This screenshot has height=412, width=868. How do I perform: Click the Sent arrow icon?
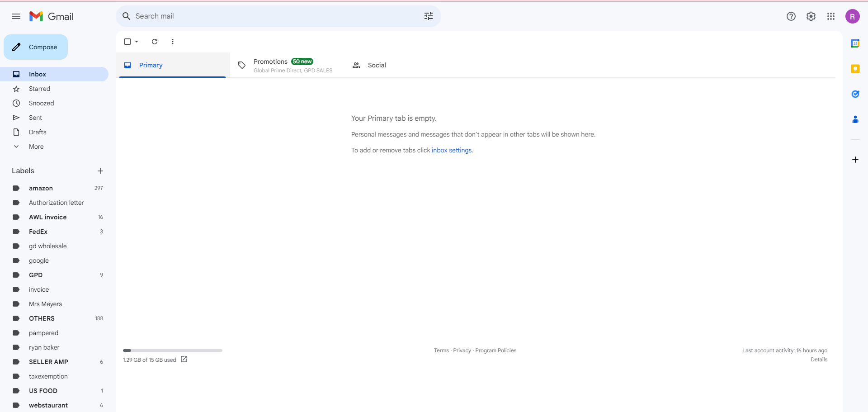click(x=16, y=118)
